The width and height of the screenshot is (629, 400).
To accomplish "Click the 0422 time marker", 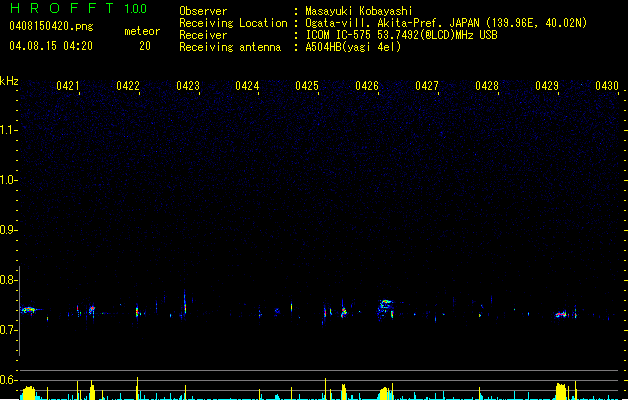I will 128,86.
